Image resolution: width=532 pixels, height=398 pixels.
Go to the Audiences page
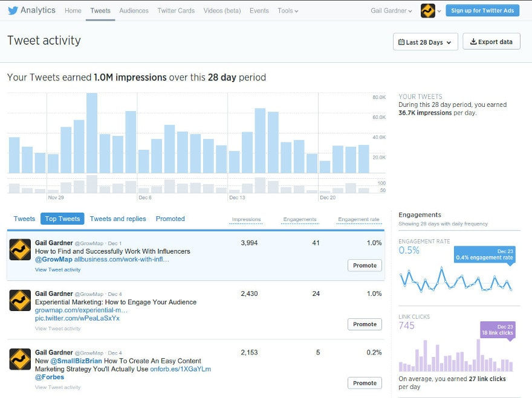134,10
